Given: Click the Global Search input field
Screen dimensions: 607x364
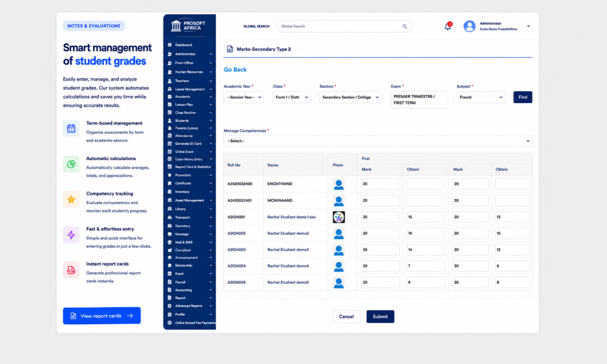Looking at the screenshot, I should point(344,26).
